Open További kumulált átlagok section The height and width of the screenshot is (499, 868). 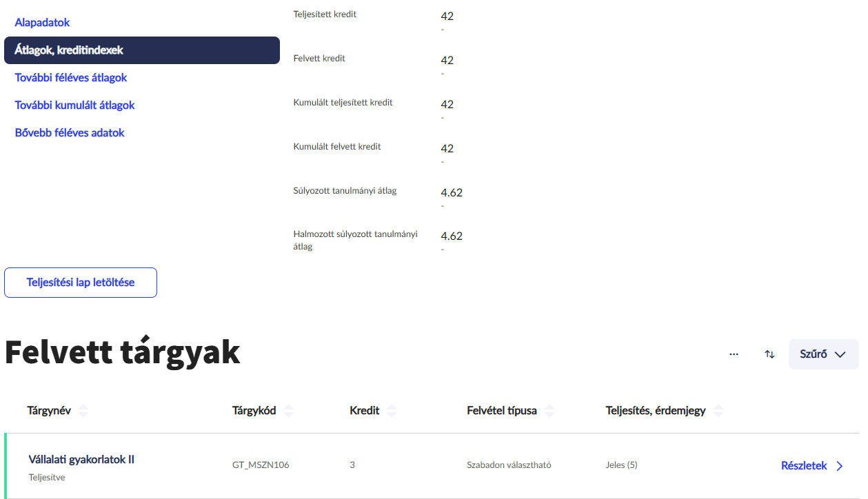[74, 105]
